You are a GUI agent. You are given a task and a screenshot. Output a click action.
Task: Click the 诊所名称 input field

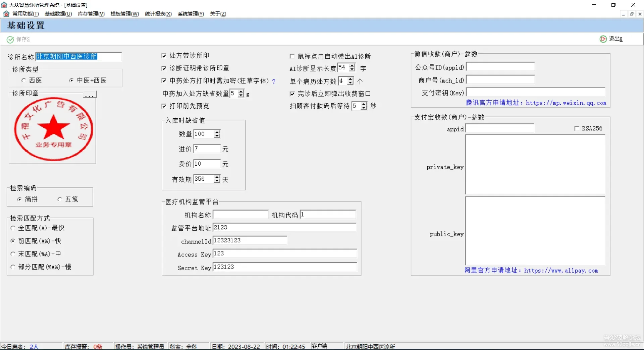(78, 57)
